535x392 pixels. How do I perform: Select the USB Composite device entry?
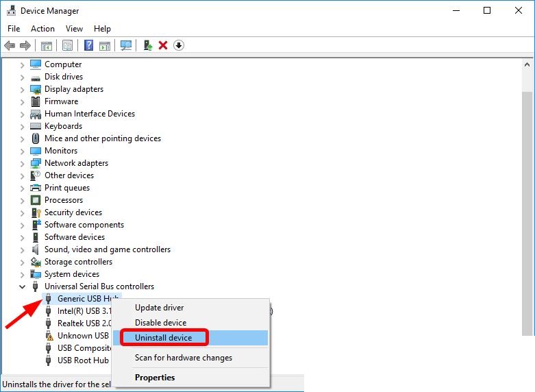pyautogui.click(x=85, y=348)
